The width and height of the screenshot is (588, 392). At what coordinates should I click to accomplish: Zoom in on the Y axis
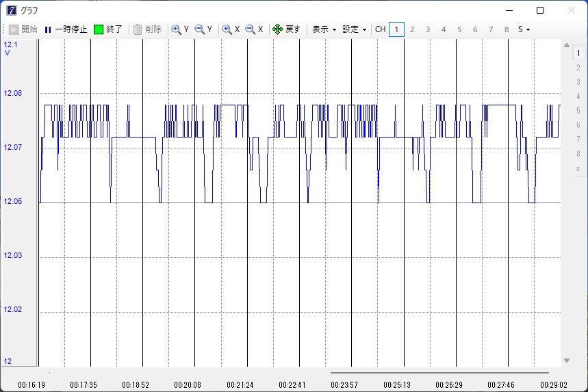181,29
